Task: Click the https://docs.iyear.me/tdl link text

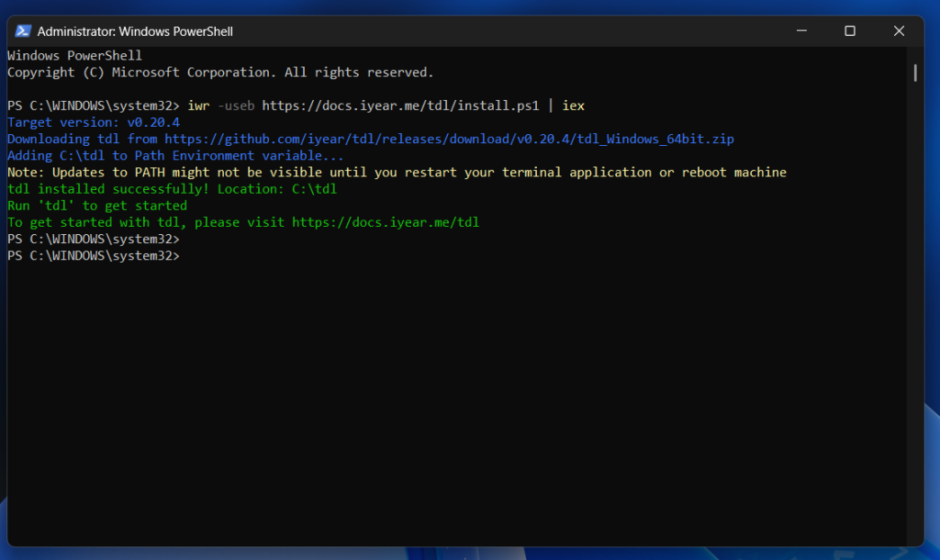Action: point(386,222)
